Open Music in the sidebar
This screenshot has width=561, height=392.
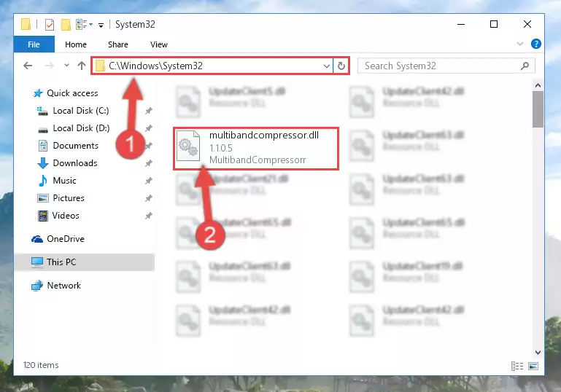click(x=64, y=181)
